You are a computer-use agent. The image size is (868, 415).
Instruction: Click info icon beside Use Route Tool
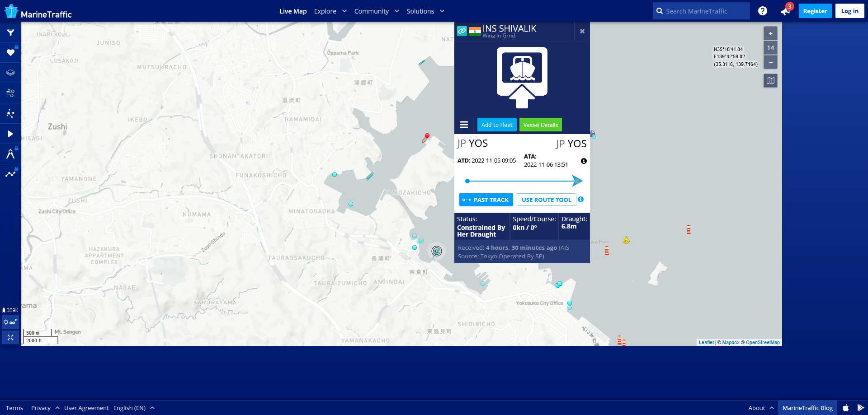pyautogui.click(x=581, y=199)
